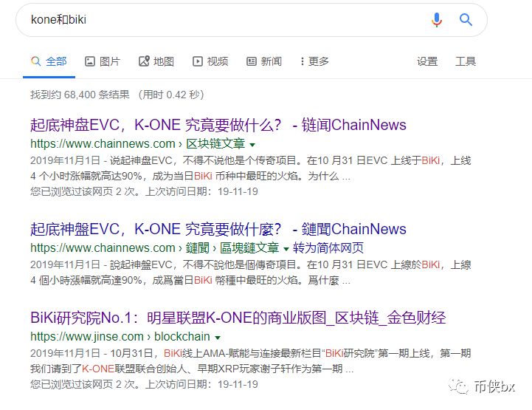532x410 pixels.
Task: Click the three-dot icon beside 更多
Action: 302,61
